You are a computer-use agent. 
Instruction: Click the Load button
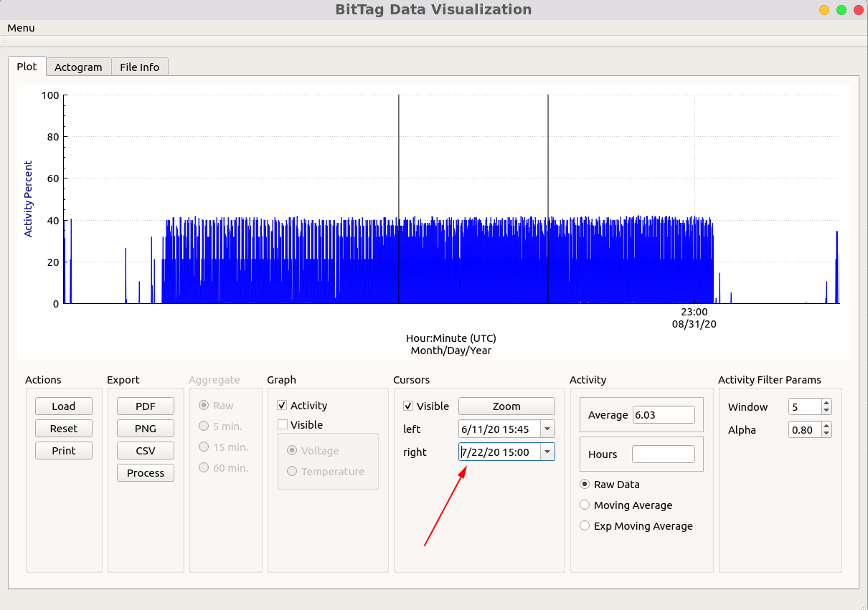[64, 406]
